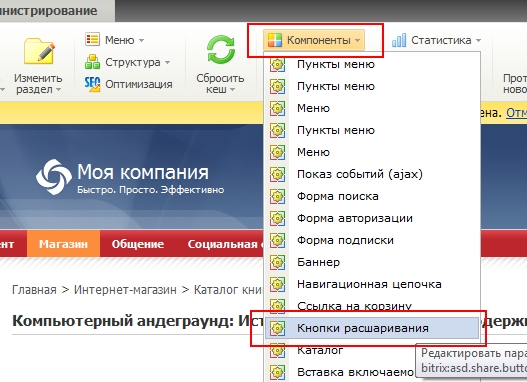Image resolution: width=527 pixels, height=382 pixels.
Task: Open the Структура dropdown arrow
Action: [167, 62]
